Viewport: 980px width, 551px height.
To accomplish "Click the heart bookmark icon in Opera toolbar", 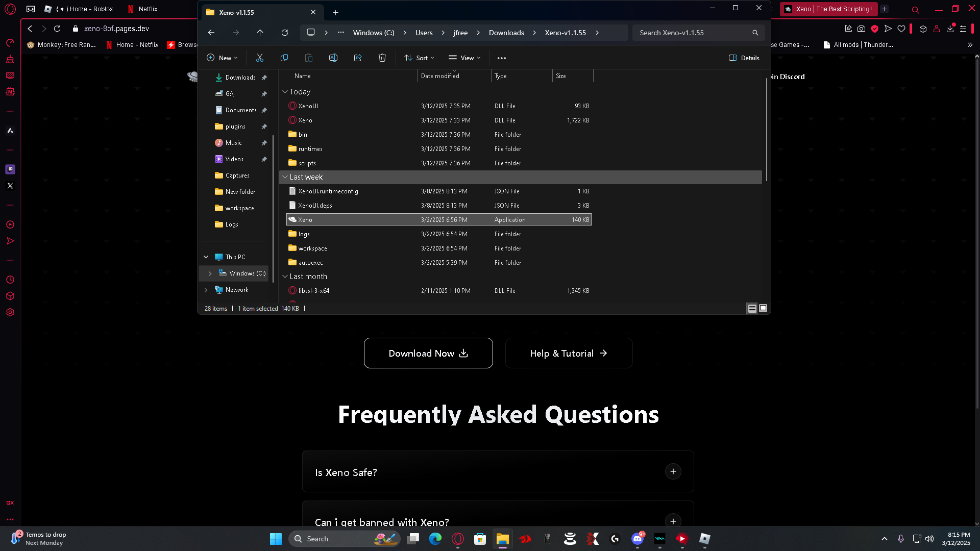I will (901, 29).
